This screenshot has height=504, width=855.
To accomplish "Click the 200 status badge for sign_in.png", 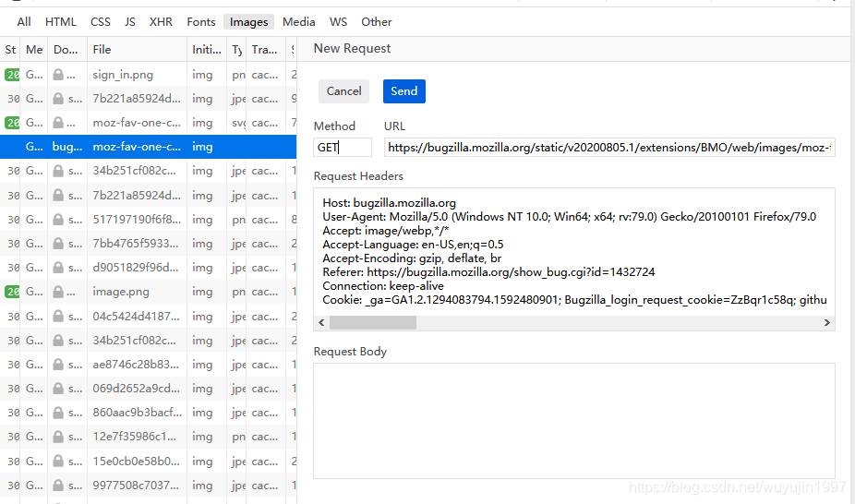I will tap(12, 75).
